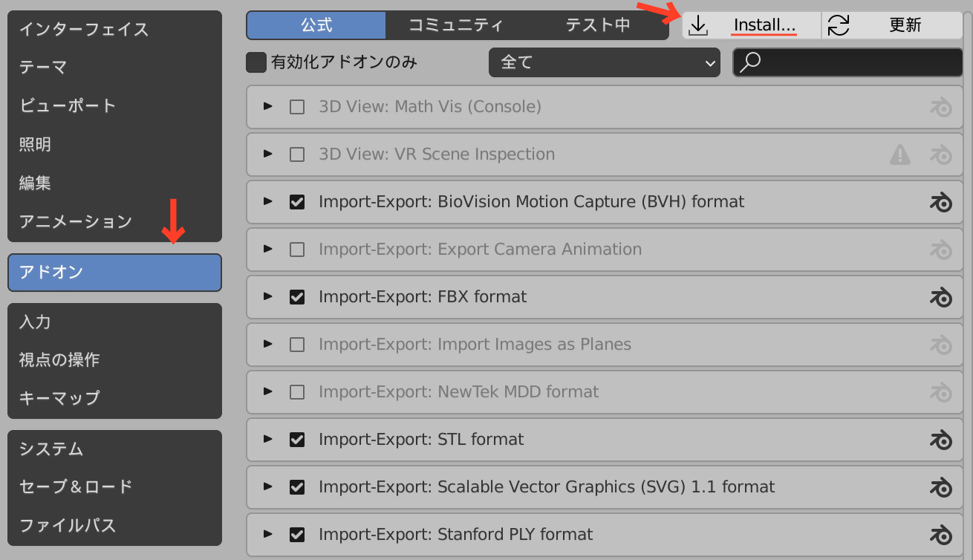Select the テスト中 filter tab
The height and width of the screenshot is (560, 973).
(597, 25)
